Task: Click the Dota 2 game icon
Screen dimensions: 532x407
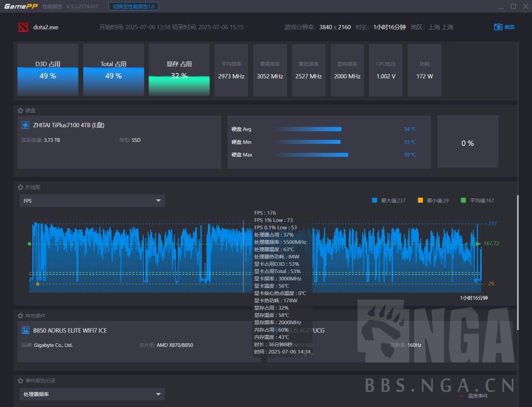Action: coord(22,27)
